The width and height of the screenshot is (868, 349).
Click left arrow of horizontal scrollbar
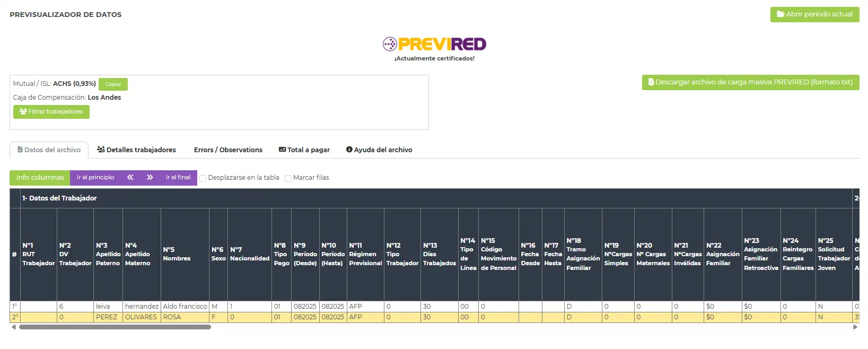coord(13,327)
